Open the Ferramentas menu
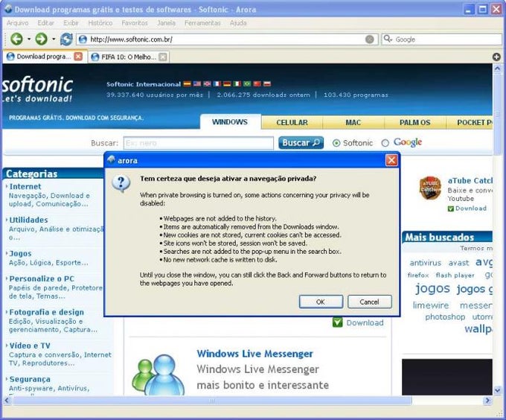 202,23
